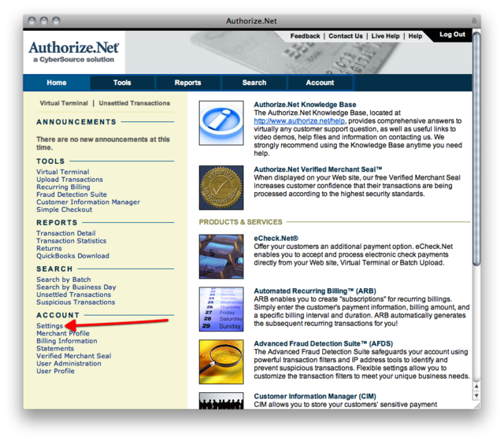Viewport: 504px width, 441px height.
Task: Click the Feedback link
Action: [x=305, y=36]
